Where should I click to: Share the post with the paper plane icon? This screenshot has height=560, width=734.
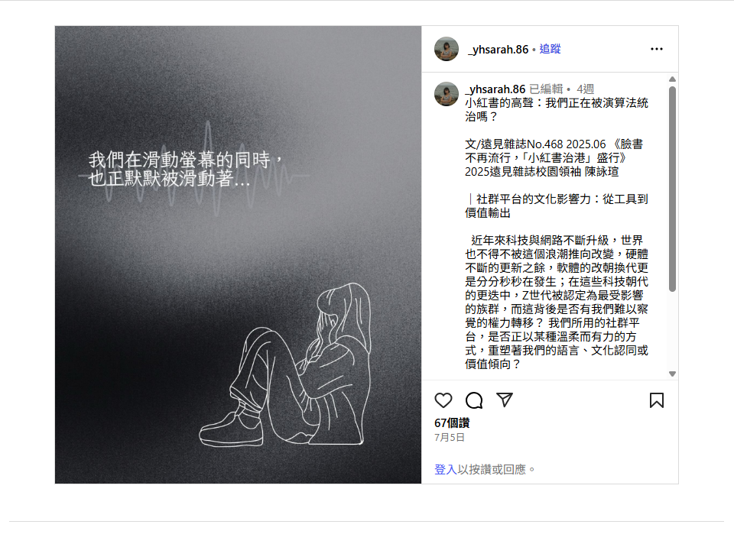click(x=505, y=400)
